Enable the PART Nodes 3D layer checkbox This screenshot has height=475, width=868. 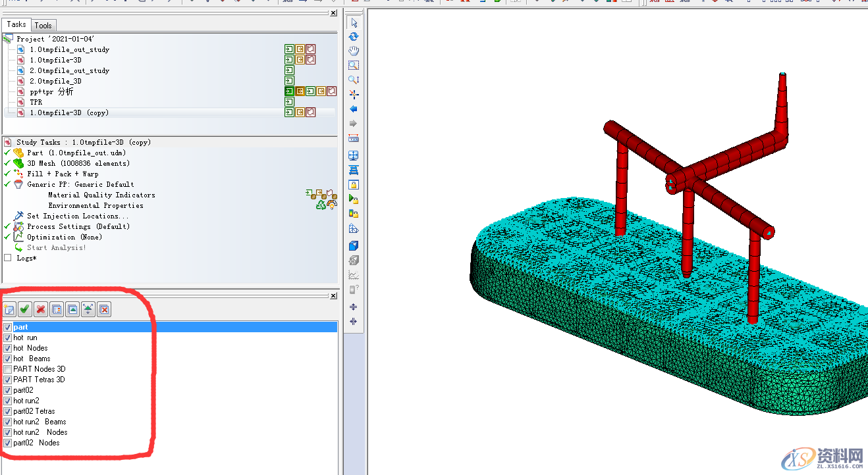[8, 369]
